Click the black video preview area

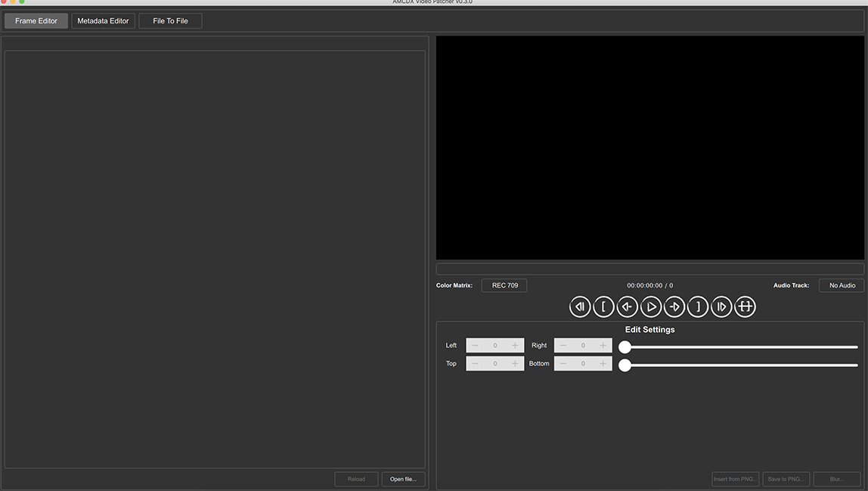point(650,148)
